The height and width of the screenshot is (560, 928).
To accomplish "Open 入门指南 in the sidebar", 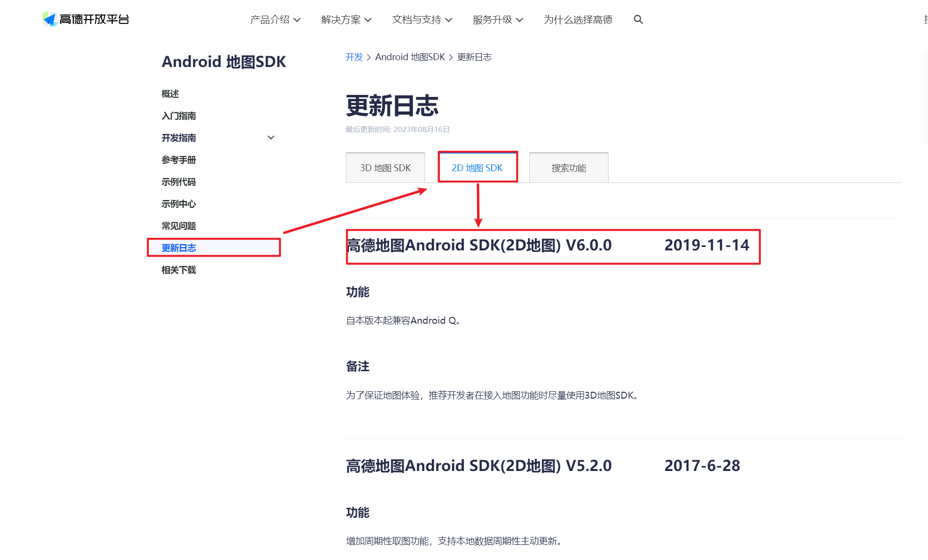I will pyautogui.click(x=179, y=116).
